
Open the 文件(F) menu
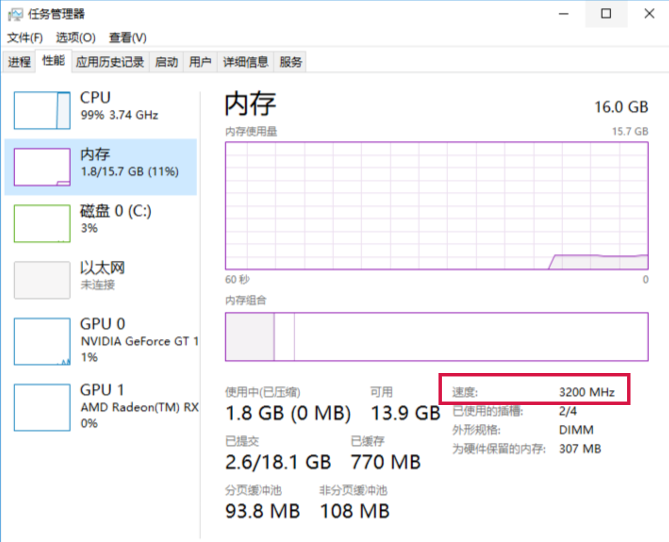pos(25,38)
